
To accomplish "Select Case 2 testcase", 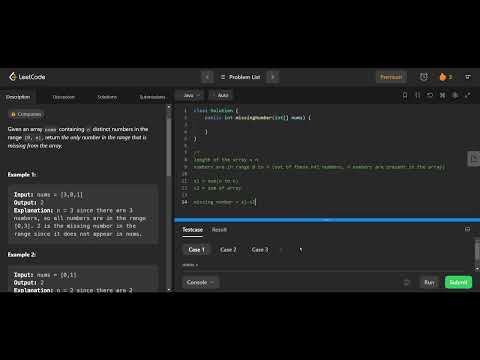I will coord(228,250).
